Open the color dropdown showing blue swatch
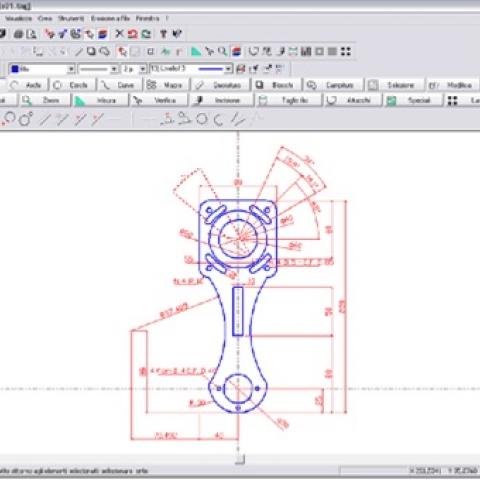The image size is (480, 480). click(x=71, y=69)
